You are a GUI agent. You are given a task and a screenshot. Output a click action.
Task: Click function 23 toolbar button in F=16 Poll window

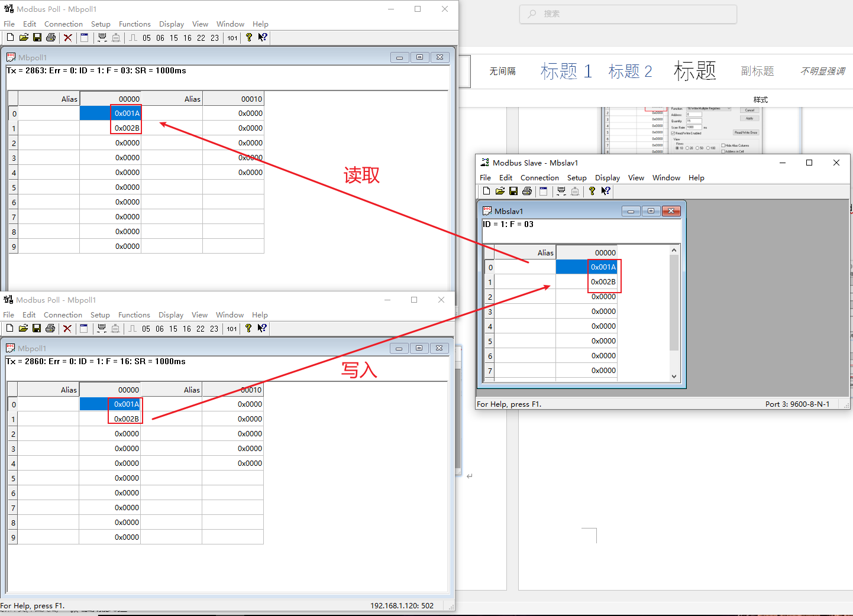click(x=214, y=329)
